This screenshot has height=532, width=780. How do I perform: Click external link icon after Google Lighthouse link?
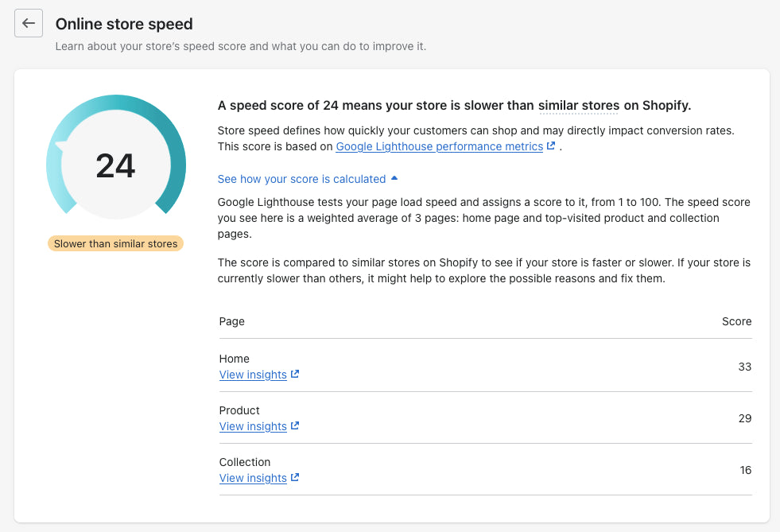pos(550,146)
